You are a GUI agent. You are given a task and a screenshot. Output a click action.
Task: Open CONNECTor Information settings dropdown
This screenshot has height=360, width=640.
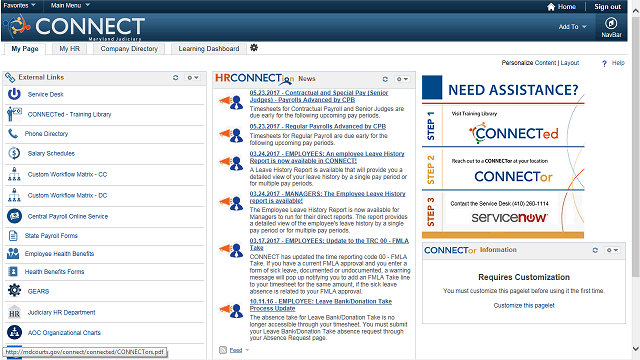612,250
